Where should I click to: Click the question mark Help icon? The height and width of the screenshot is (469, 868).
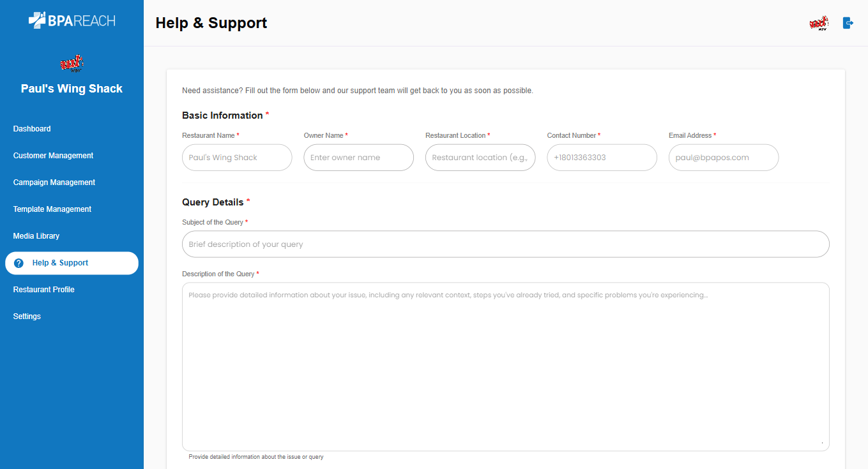[x=19, y=263]
